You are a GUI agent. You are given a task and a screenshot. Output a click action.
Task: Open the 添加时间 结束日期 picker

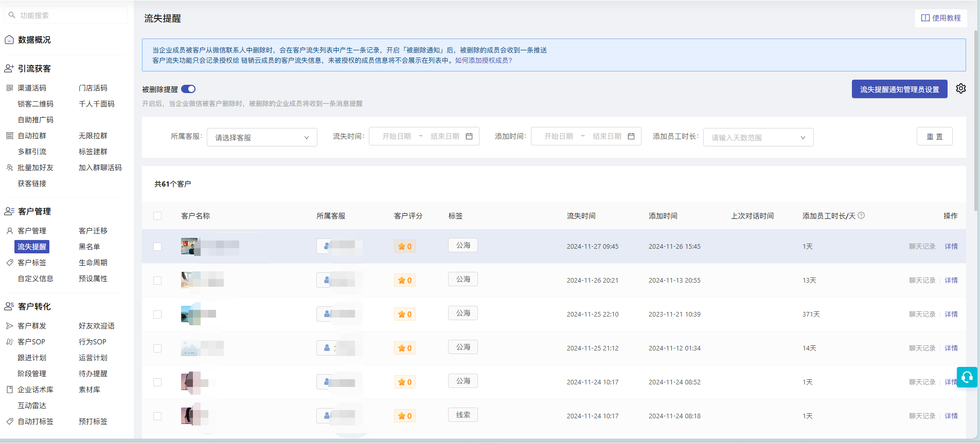click(607, 136)
